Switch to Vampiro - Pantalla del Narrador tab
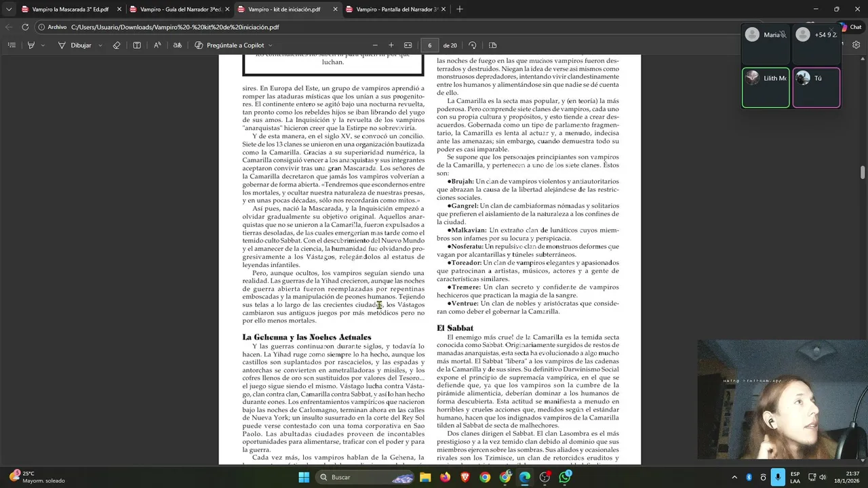 tap(397, 9)
